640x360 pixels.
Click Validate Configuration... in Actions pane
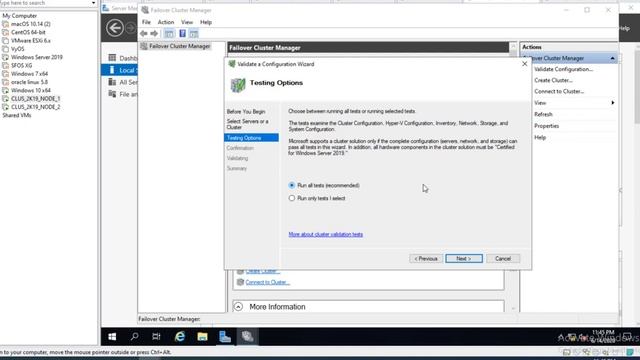(x=563, y=69)
